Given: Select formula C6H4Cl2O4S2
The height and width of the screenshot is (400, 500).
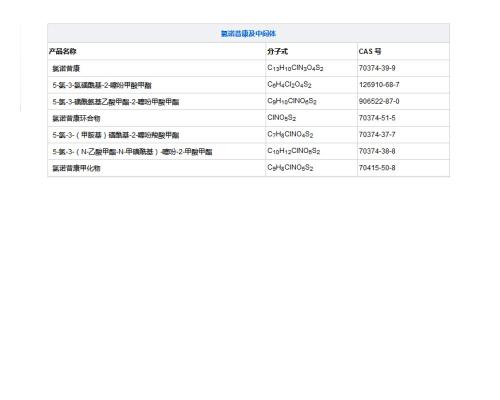Looking at the screenshot, I should 289,85.
